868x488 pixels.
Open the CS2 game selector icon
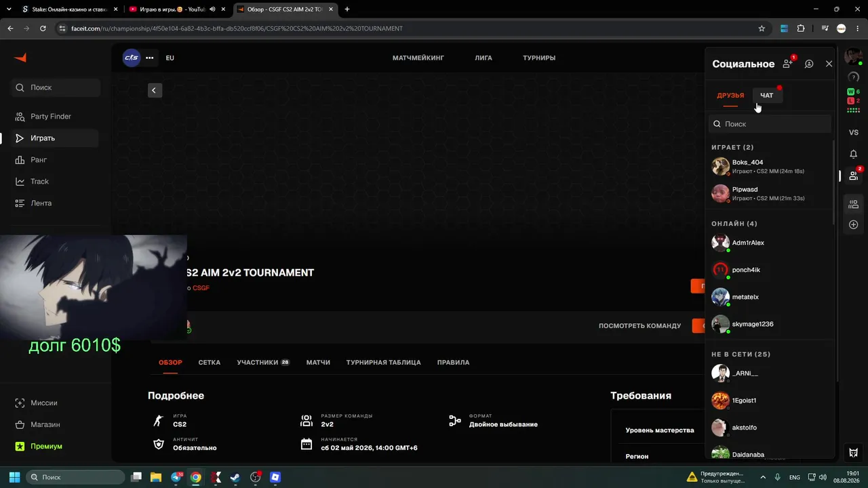[x=132, y=58]
